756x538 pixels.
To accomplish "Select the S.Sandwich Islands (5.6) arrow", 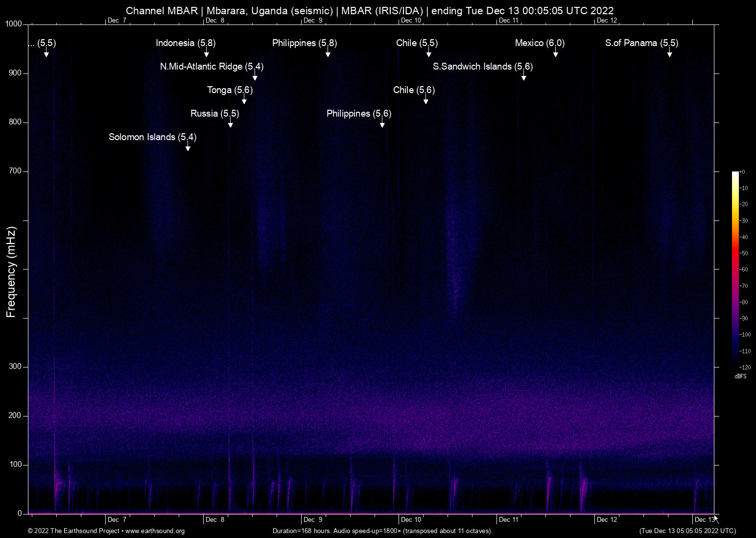I will click(x=524, y=77).
